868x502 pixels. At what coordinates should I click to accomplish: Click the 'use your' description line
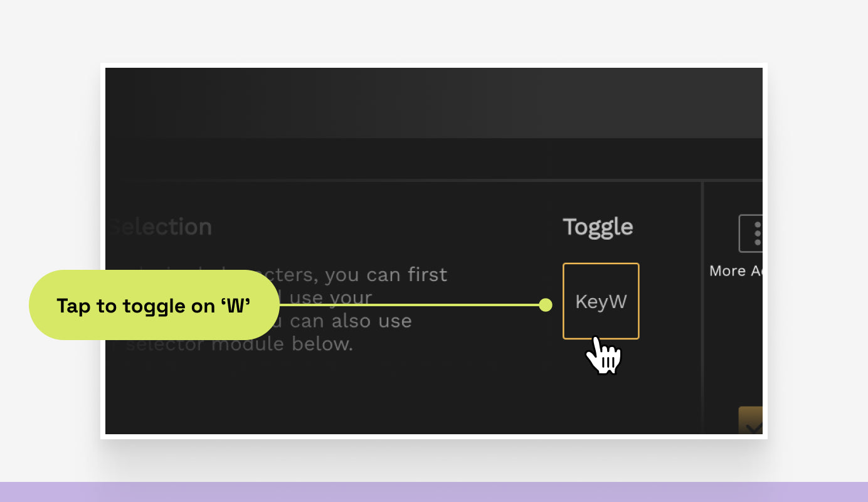pos(331,297)
